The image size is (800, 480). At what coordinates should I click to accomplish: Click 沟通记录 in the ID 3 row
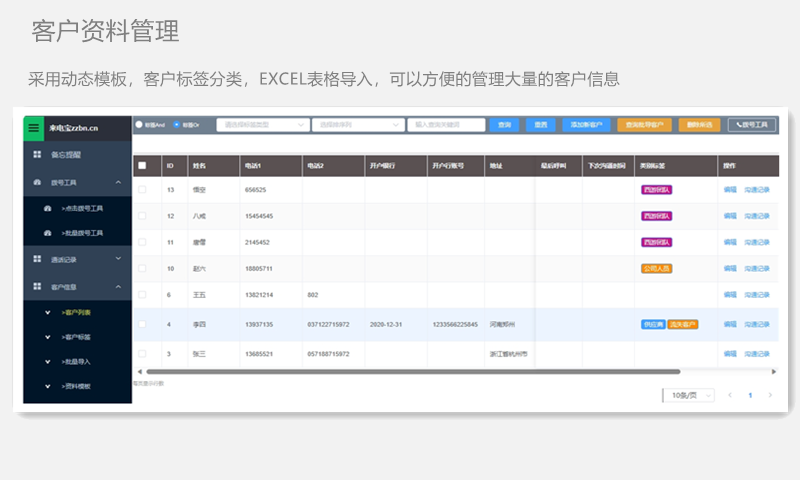pos(757,354)
